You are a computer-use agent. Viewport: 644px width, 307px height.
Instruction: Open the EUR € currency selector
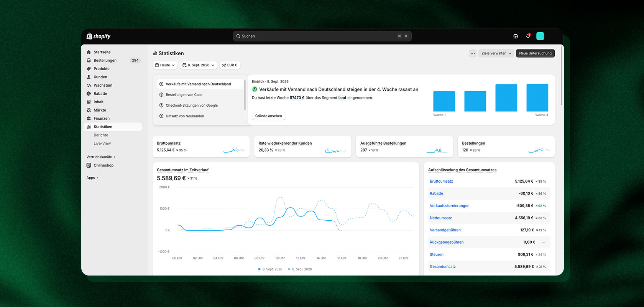(x=230, y=65)
